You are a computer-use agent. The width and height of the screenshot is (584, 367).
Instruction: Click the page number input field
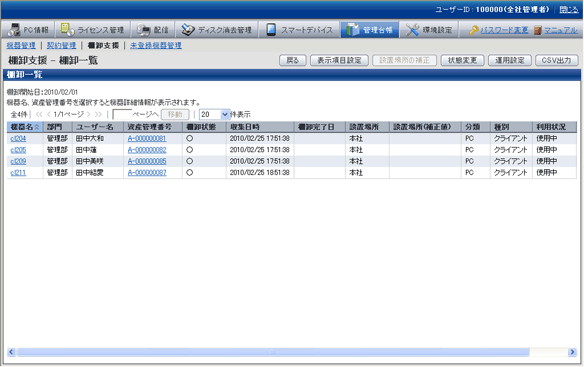point(122,114)
